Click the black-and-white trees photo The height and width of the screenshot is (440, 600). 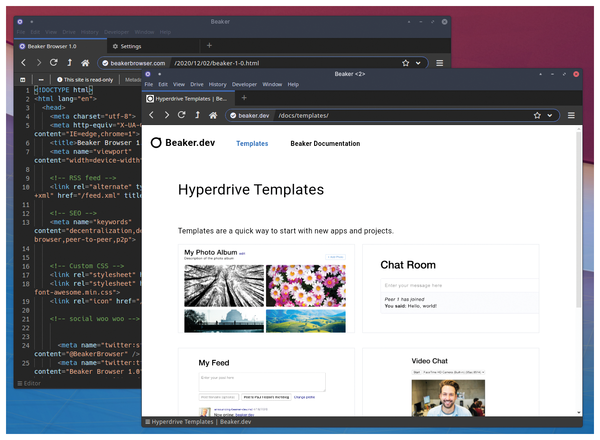(x=224, y=286)
